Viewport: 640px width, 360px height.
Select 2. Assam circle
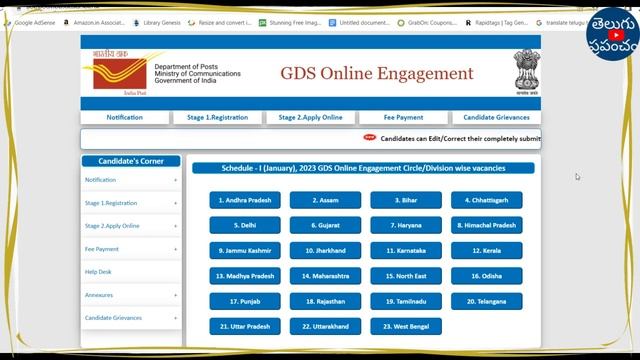pyautogui.click(x=325, y=200)
